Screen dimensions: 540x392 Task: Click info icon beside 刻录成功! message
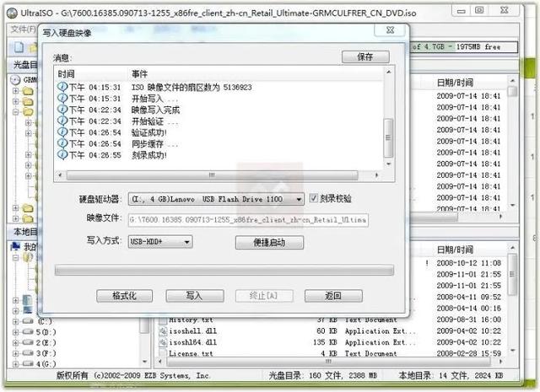[62, 155]
